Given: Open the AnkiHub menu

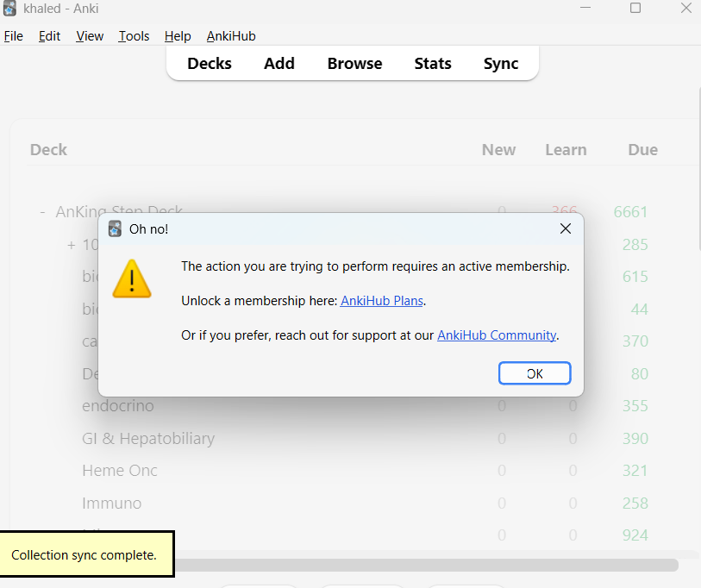Looking at the screenshot, I should click(x=231, y=36).
